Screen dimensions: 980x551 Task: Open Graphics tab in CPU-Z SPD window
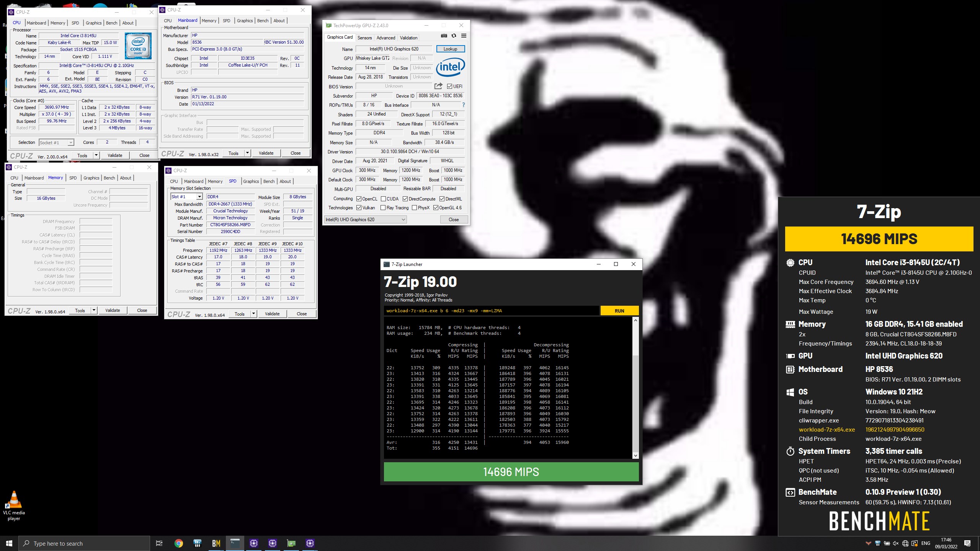pos(251,181)
